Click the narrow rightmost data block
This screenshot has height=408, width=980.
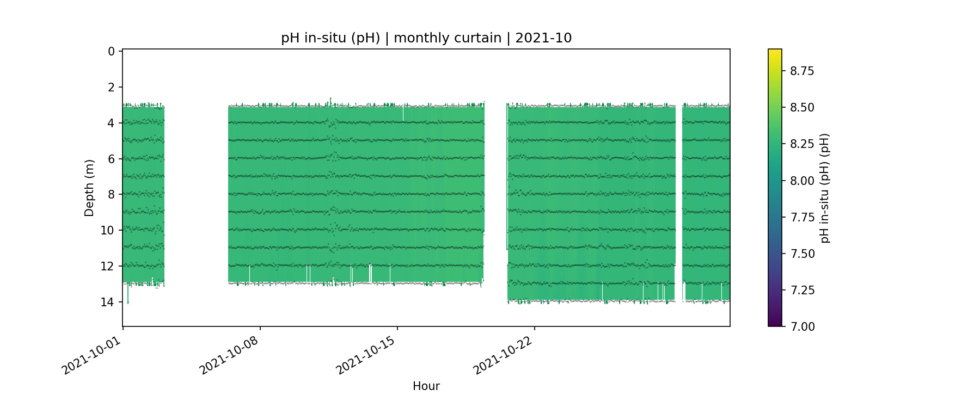pyautogui.click(x=706, y=201)
